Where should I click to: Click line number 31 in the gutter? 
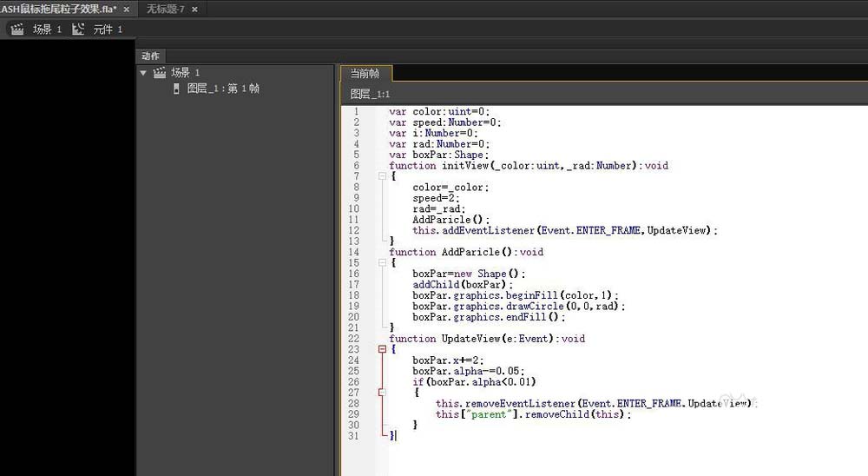(x=354, y=436)
